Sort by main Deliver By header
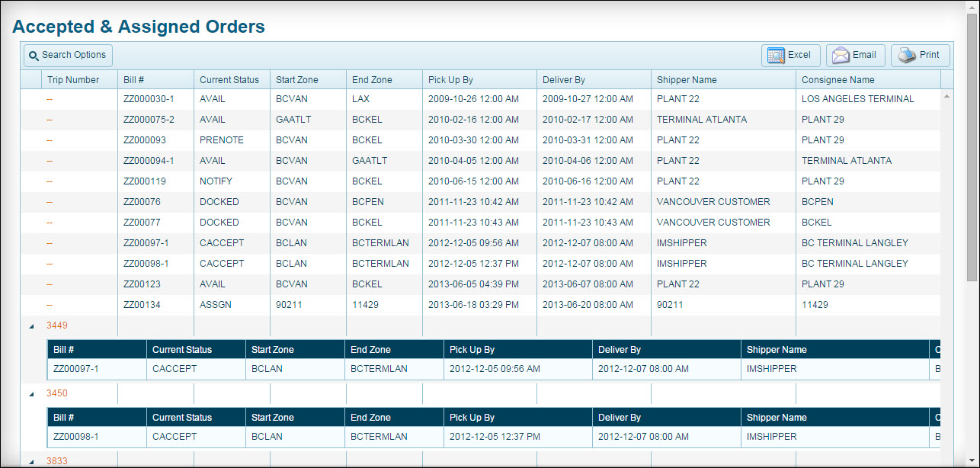 (594, 79)
